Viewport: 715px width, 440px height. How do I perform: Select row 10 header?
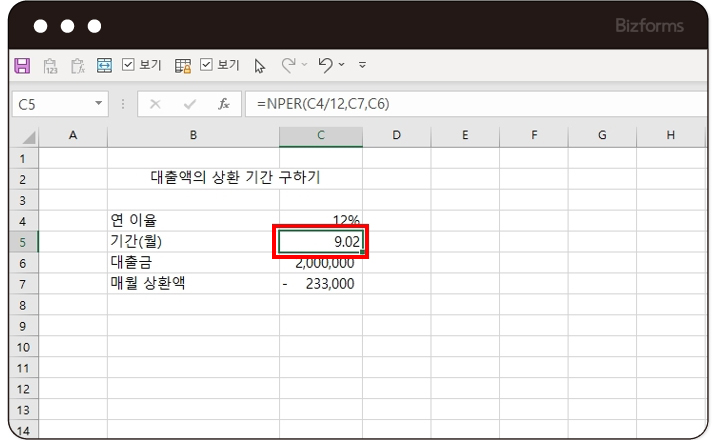(23, 347)
